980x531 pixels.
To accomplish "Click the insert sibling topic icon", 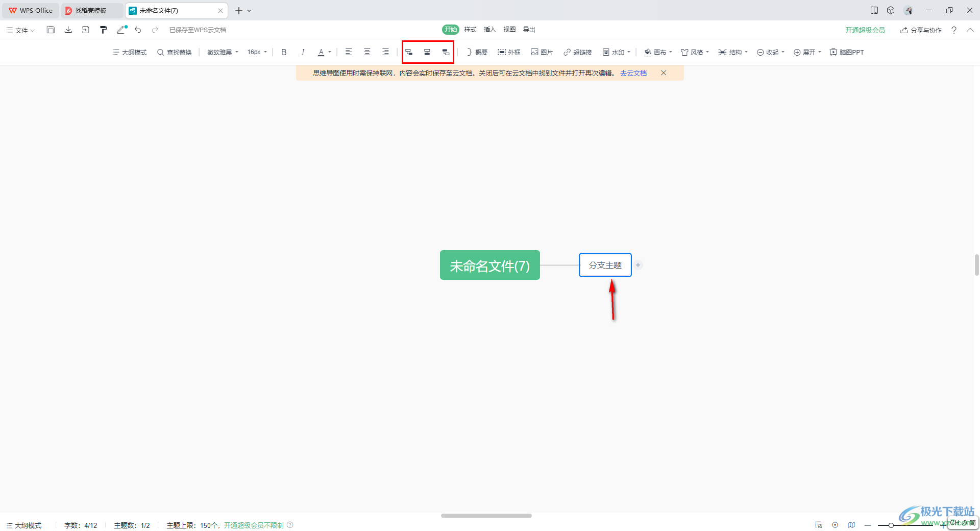I will 427,52.
